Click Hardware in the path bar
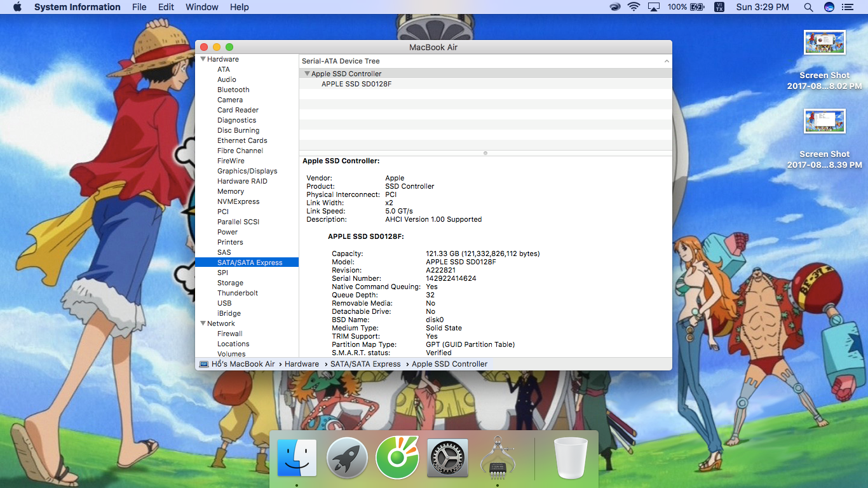Viewport: 868px width, 488px height. (302, 364)
